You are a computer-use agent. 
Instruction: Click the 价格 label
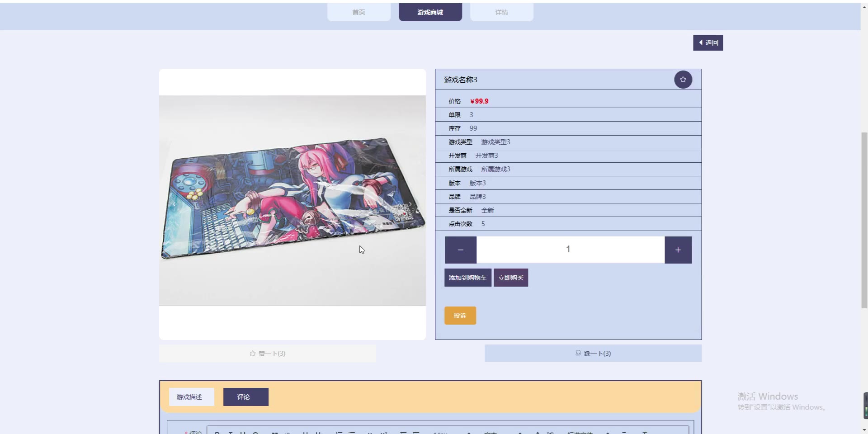(x=455, y=101)
